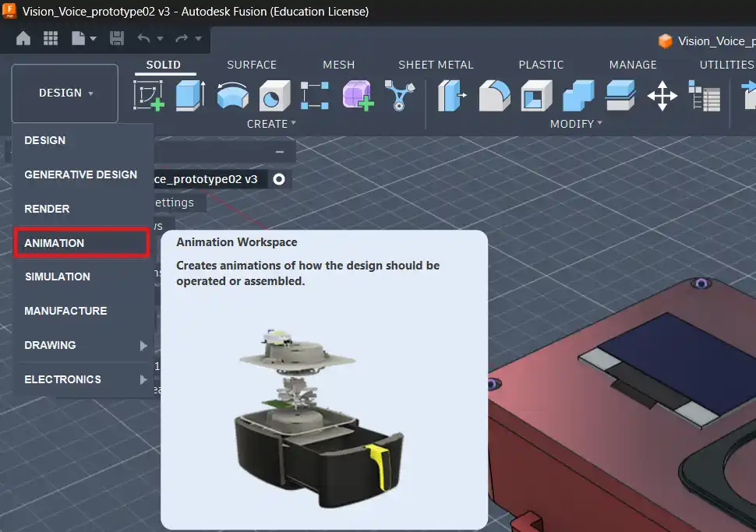Click the Fusion app logo in title bar
Screen dimensions: 756x532
point(9,10)
